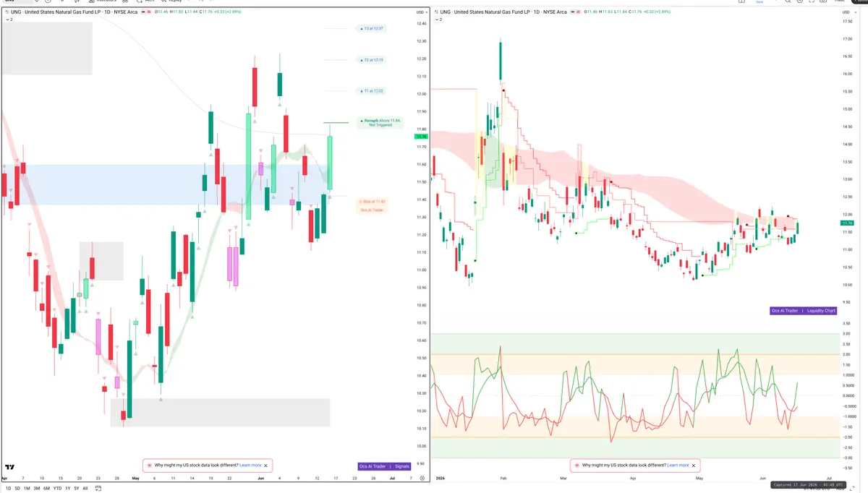
Task: Click the Strength Above 11.84 Not Triggered label
Action: pyautogui.click(x=380, y=123)
